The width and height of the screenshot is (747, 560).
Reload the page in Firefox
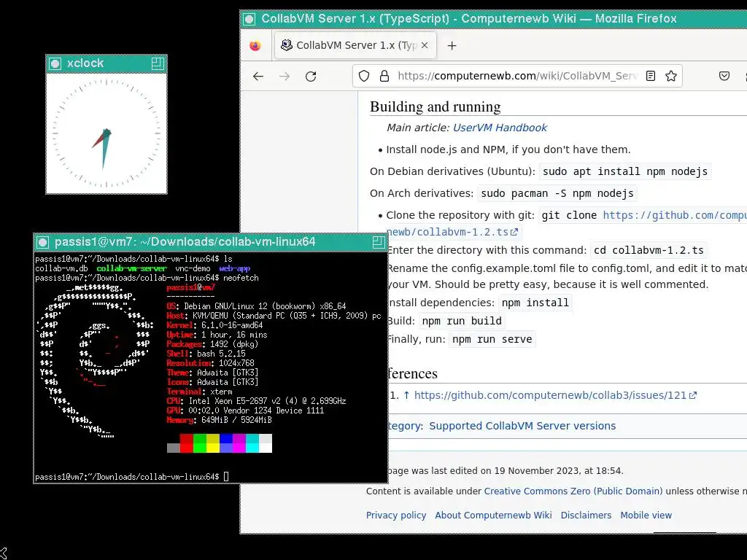click(311, 76)
